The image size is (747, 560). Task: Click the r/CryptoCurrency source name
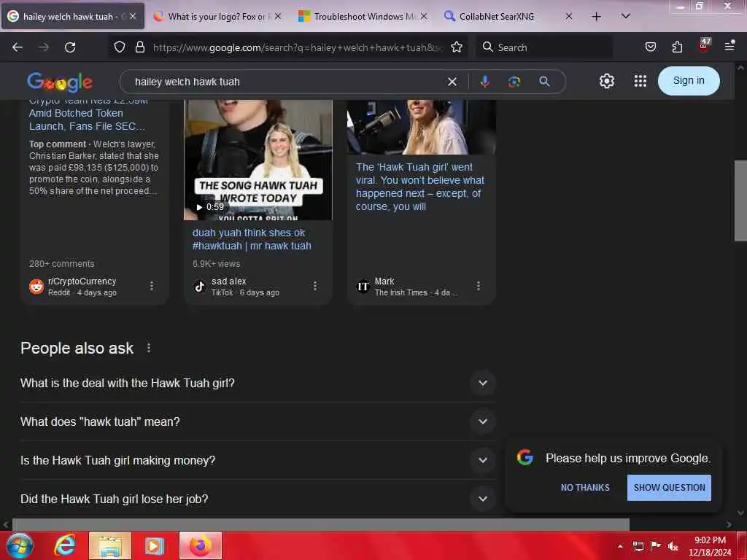coord(82,281)
